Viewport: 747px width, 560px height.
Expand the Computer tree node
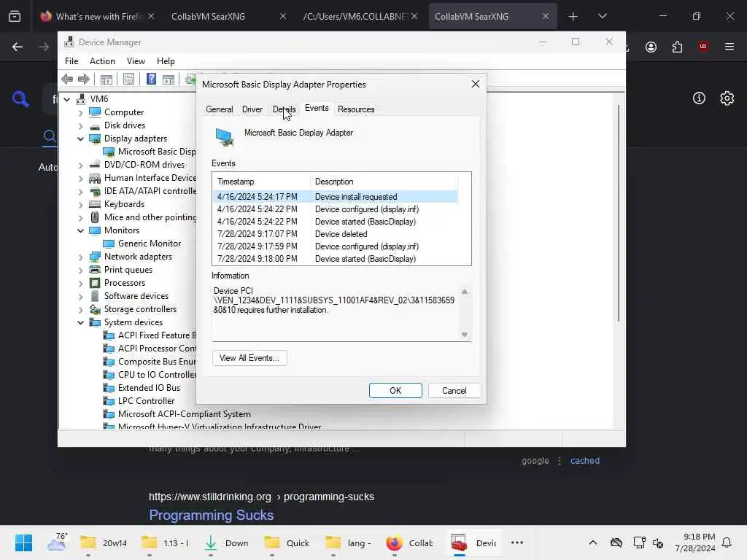coord(80,113)
